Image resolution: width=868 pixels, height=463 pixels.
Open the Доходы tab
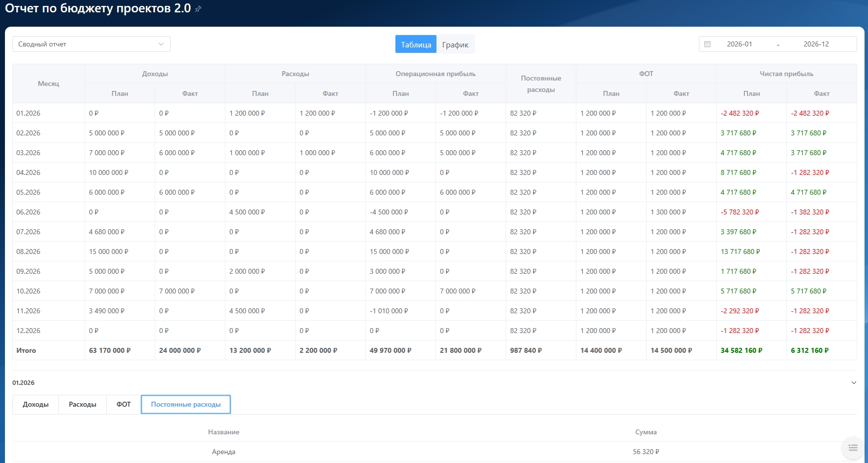[x=36, y=404]
